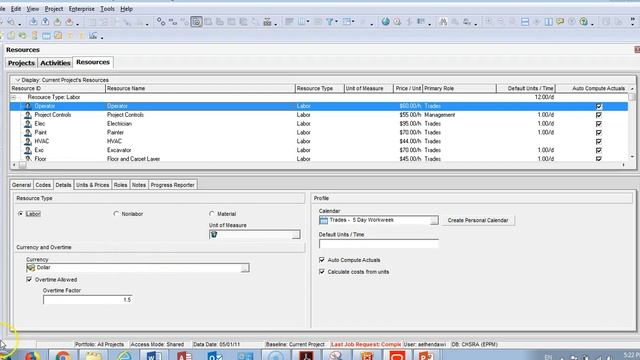Screen dimensions: 640x360
Task: Select the Material resource type radio
Action: [x=211, y=213]
